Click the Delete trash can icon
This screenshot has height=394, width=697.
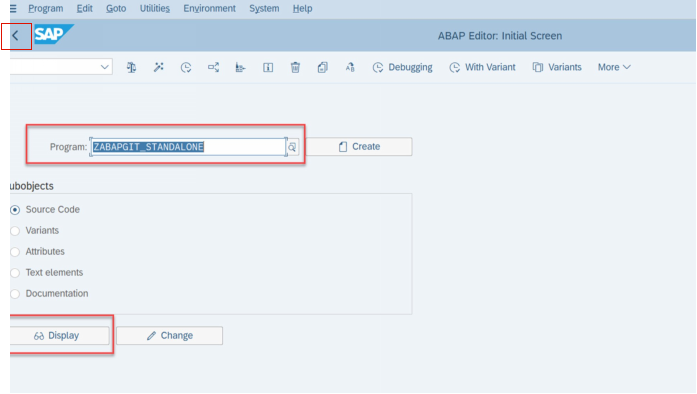point(295,67)
